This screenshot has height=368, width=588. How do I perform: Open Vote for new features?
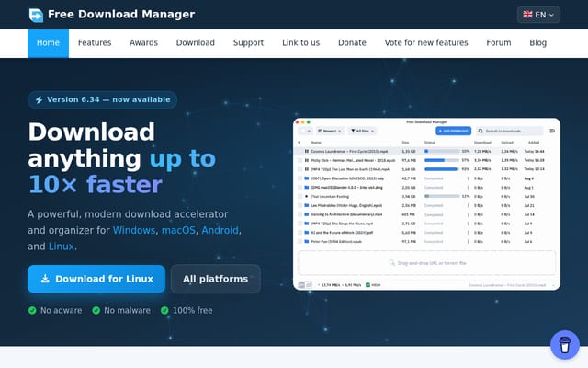pos(426,43)
